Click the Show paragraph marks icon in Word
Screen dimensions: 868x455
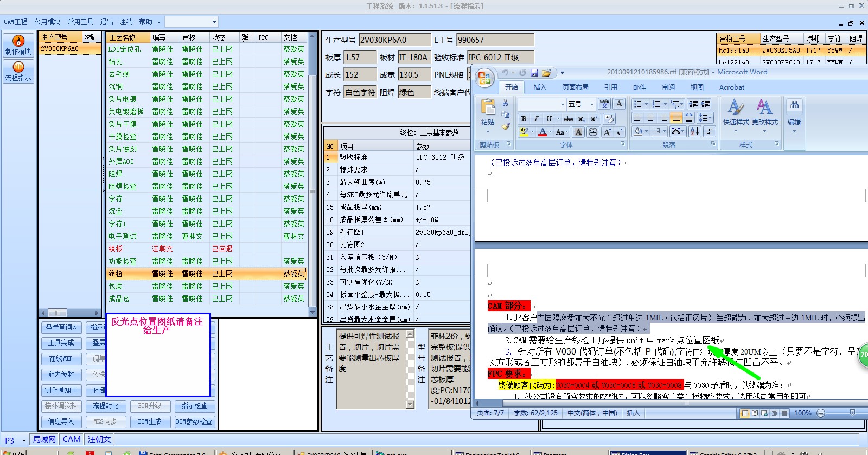[709, 131]
